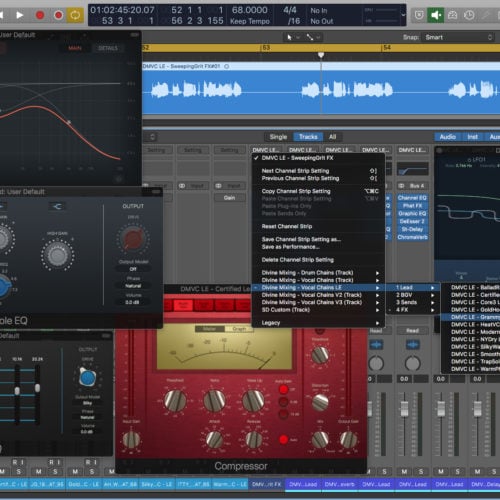The height and width of the screenshot is (500, 500).
Task: Expand the Legacy submenu
Action: (318, 323)
